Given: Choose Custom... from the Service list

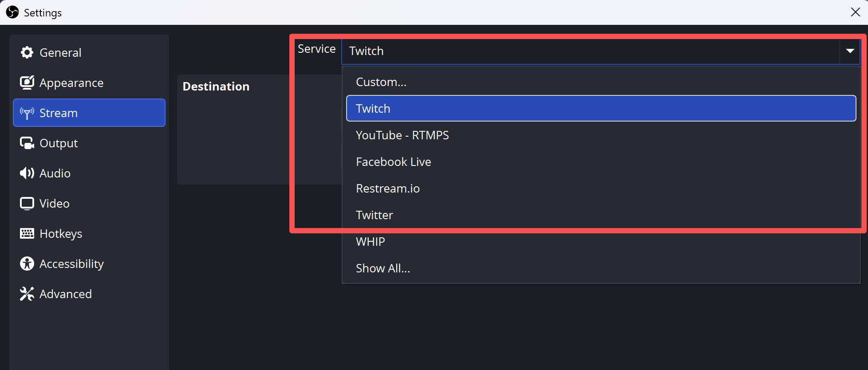Looking at the screenshot, I should [x=601, y=82].
